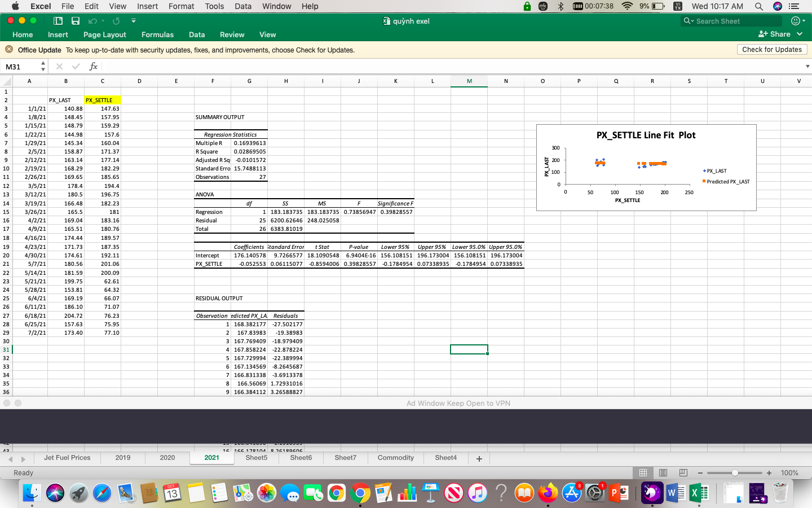Add a new sheet with plus button
Viewport: 812px width, 508px height.
coord(479,459)
